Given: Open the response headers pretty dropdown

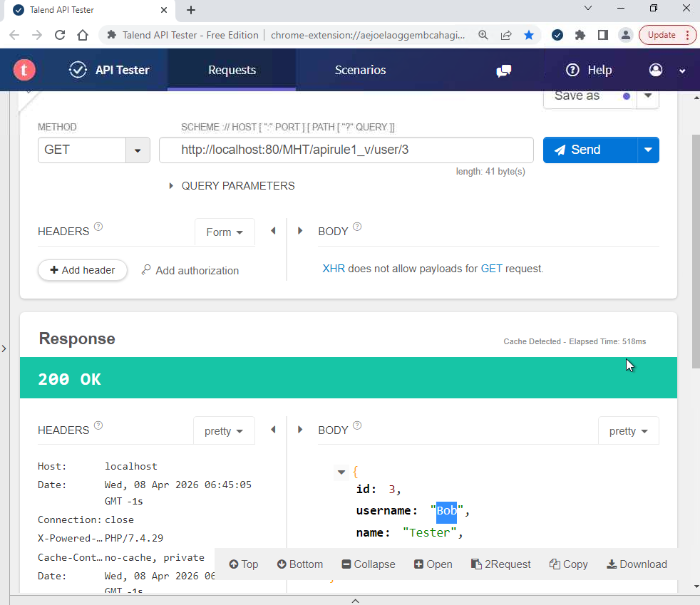Looking at the screenshot, I should [224, 431].
